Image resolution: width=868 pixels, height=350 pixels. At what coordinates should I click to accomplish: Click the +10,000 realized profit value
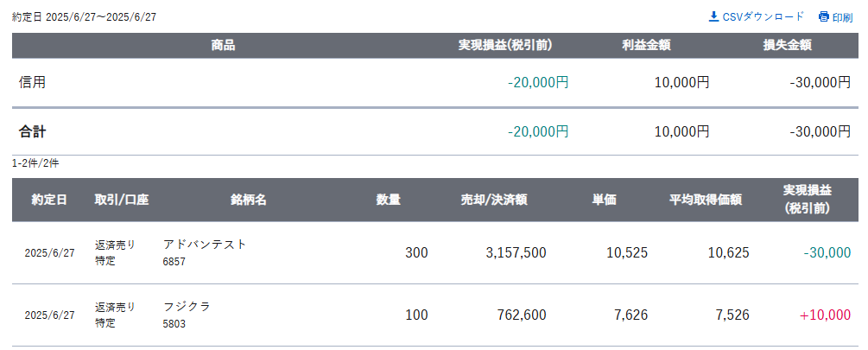click(825, 315)
